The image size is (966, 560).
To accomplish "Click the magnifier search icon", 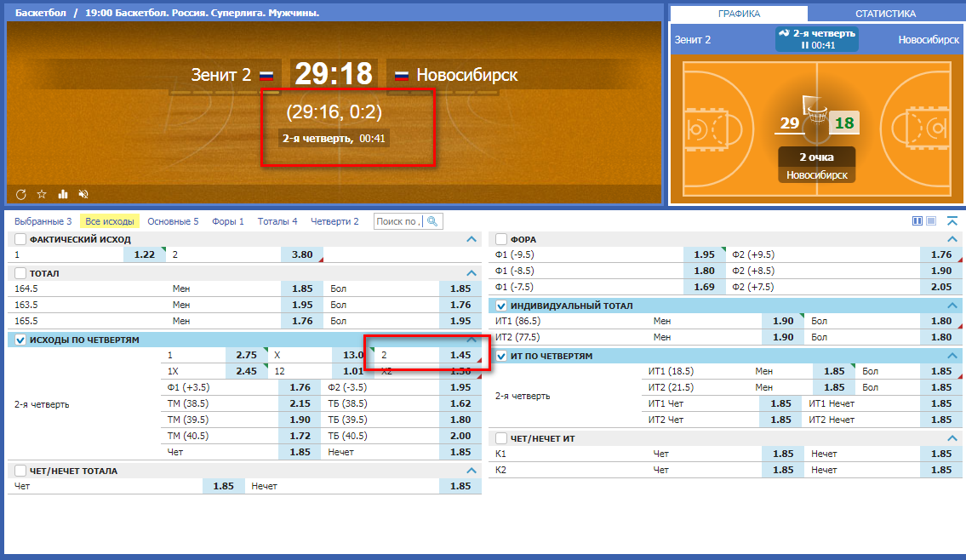I will coord(432,221).
